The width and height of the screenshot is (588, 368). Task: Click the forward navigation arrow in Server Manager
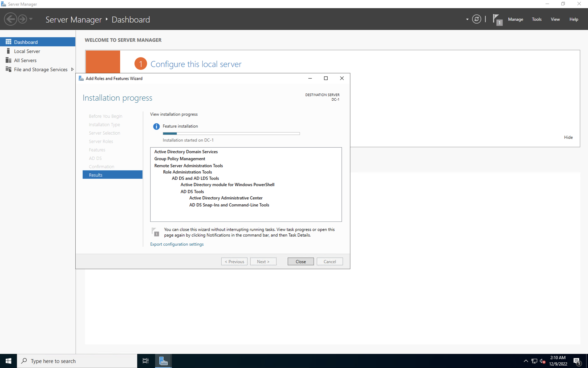pyautogui.click(x=23, y=19)
